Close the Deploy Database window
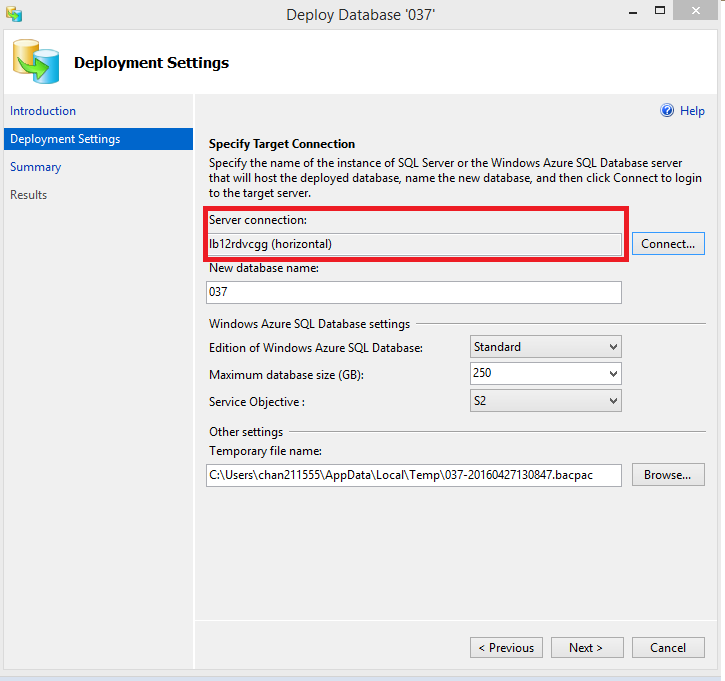 696,10
